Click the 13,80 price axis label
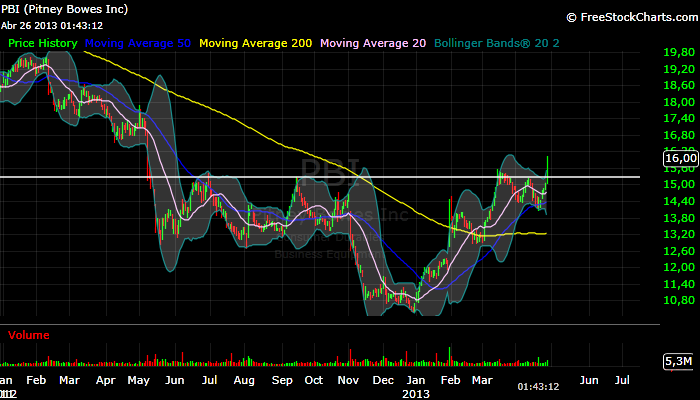Image resolution: width=700 pixels, height=400 pixels. coord(679,218)
